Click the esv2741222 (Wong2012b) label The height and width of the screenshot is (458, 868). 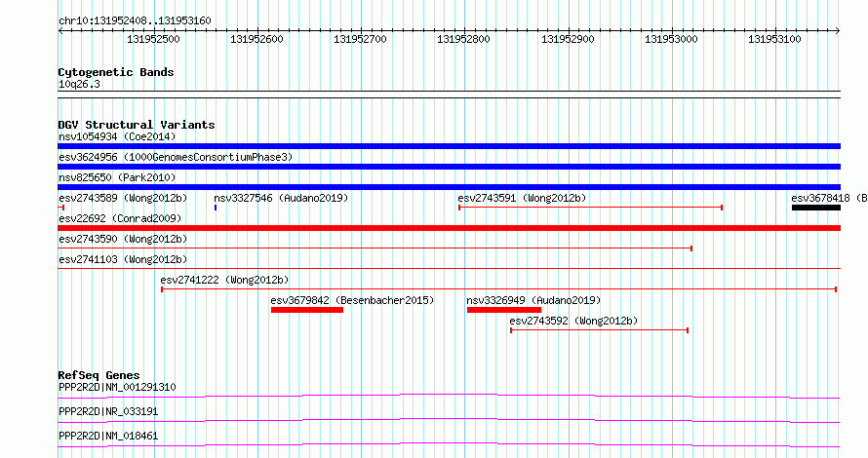(x=224, y=280)
